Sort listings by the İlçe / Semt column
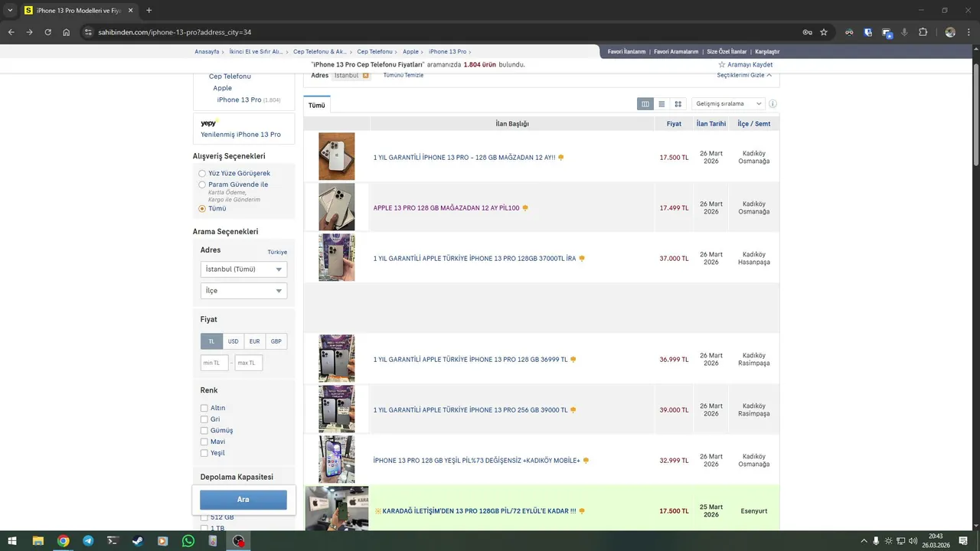980x551 pixels. click(x=754, y=124)
